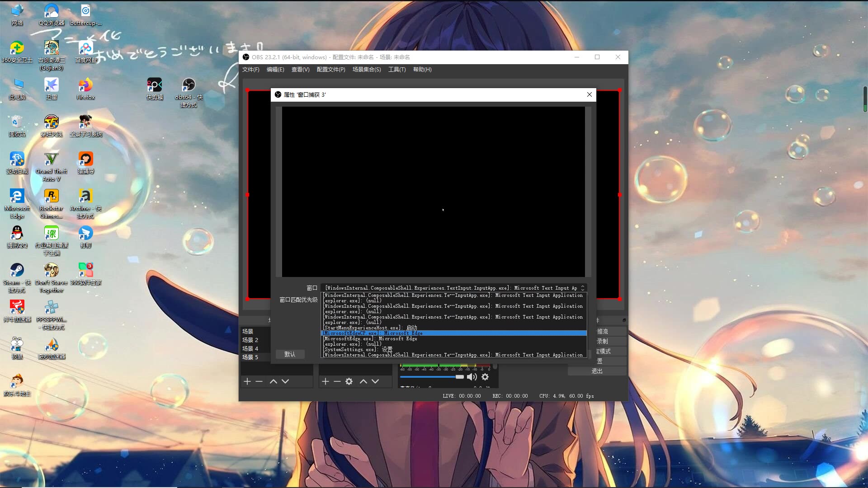This screenshot has height=488, width=868.
Task: Open the 360软件管家 desktop icon
Action: [x=86, y=274]
